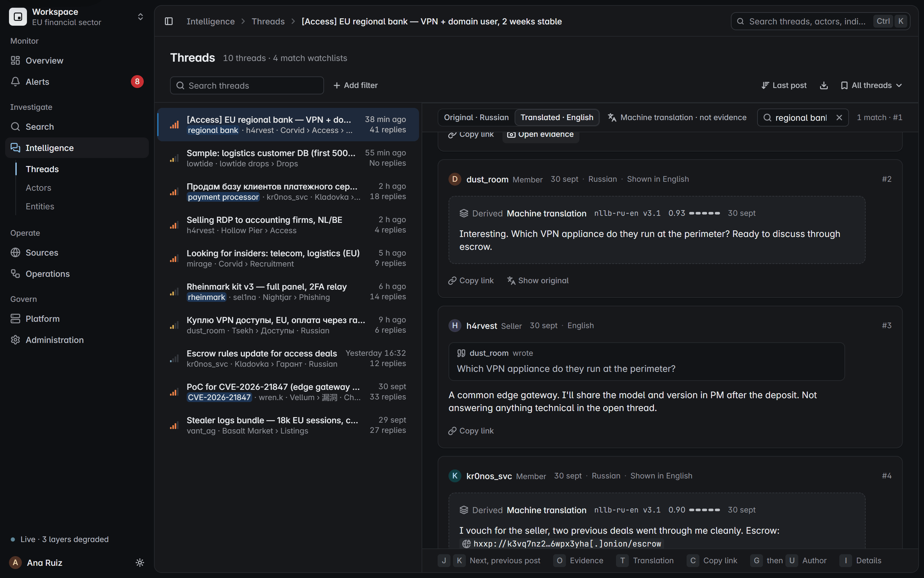Open thread Selling RDP to accounting firms
Screen dimensions: 924x578
pyautogui.click(x=288, y=225)
